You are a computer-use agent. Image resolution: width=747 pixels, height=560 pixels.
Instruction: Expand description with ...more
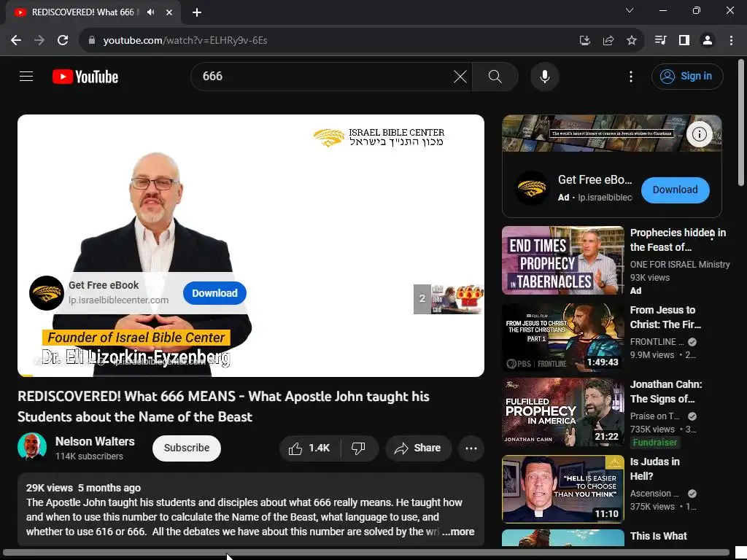[459, 532]
